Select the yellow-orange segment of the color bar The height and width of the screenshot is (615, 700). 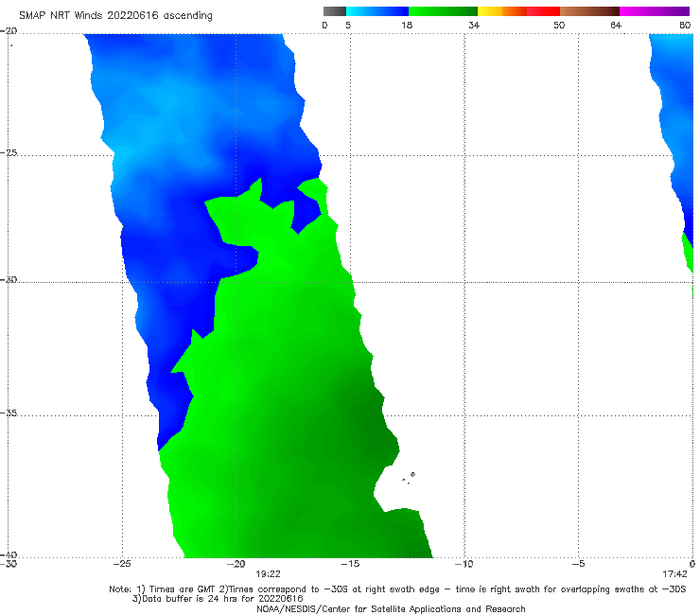click(x=501, y=11)
